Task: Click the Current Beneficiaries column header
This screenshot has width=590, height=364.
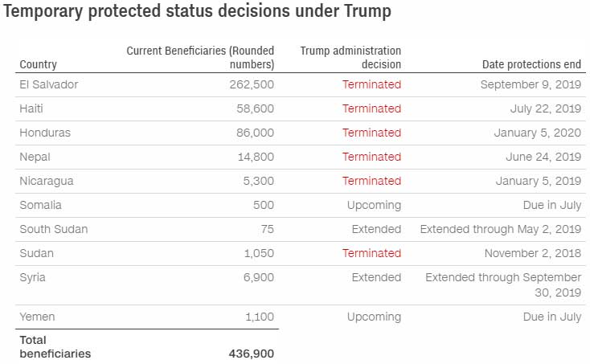Action: pos(200,57)
